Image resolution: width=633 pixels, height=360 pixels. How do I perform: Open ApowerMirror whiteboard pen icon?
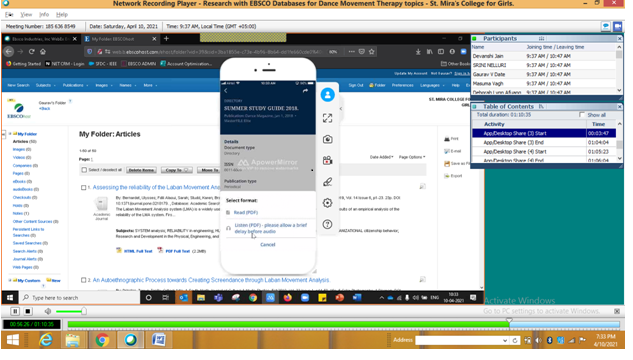coord(327,182)
